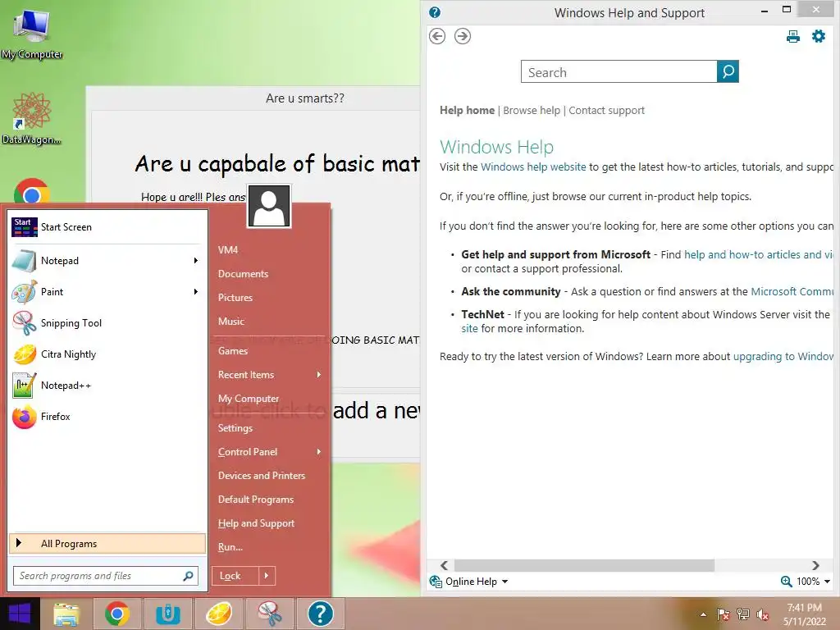Click the Help search text field
The image size is (840, 630).
(619, 71)
